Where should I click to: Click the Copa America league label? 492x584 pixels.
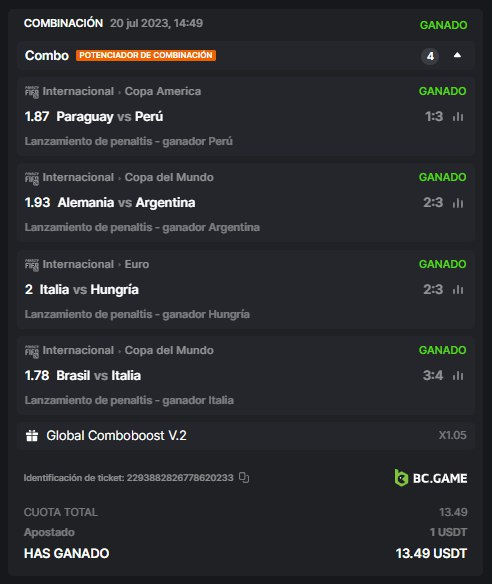point(163,91)
